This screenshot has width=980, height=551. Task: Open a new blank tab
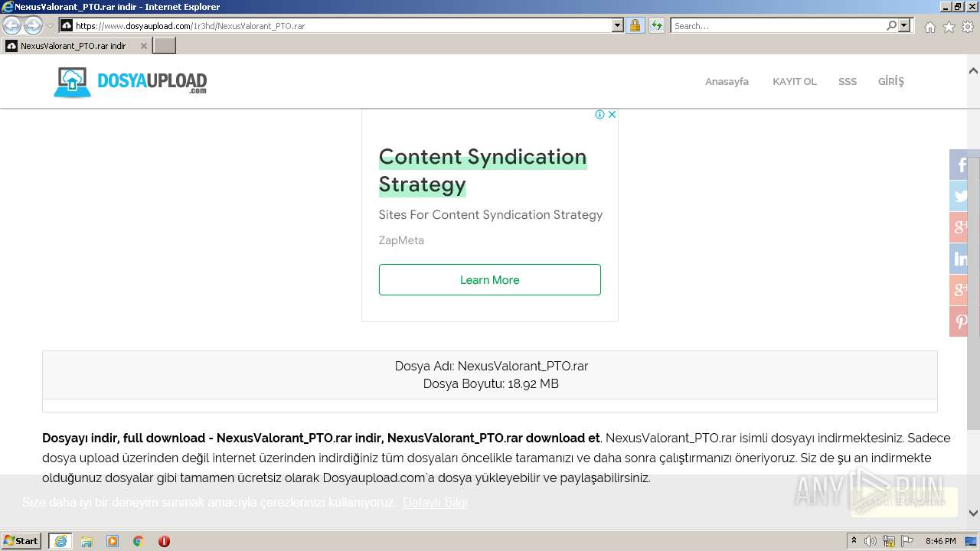pos(165,46)
